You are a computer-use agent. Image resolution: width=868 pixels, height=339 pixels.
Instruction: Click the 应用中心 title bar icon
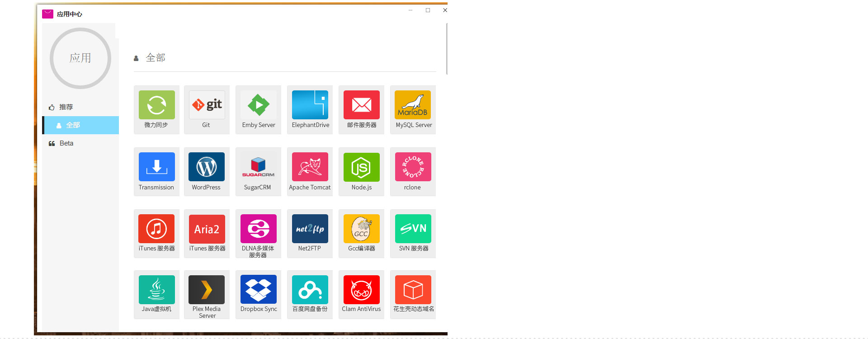point(47,14)
